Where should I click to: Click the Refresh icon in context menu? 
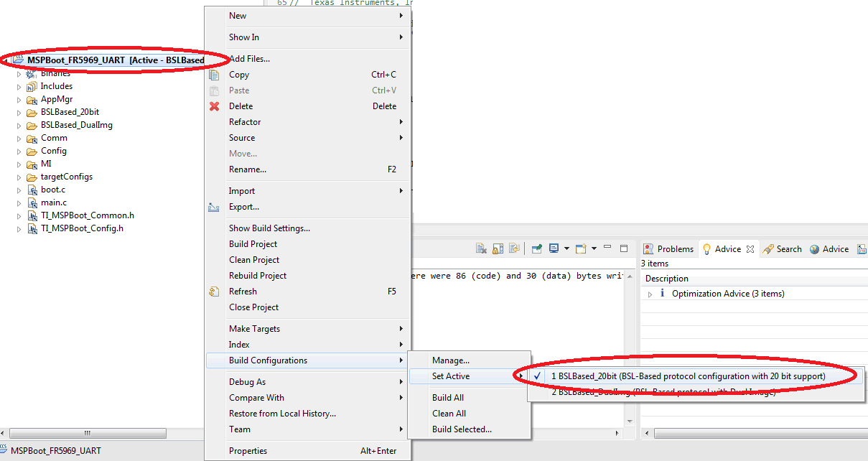(x=214, y=292)
